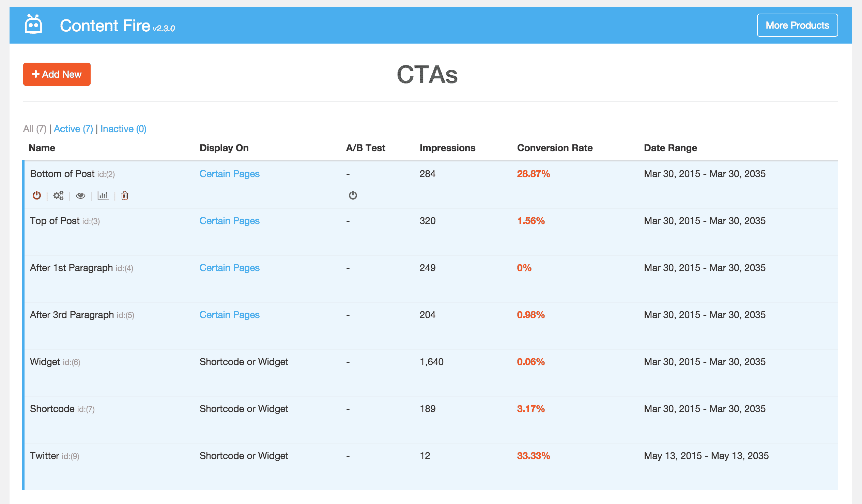Image resolution: width=862 pixels, height=504 pixels.
Task: Select the Shortcode CTA name
Action: (52, 409)
